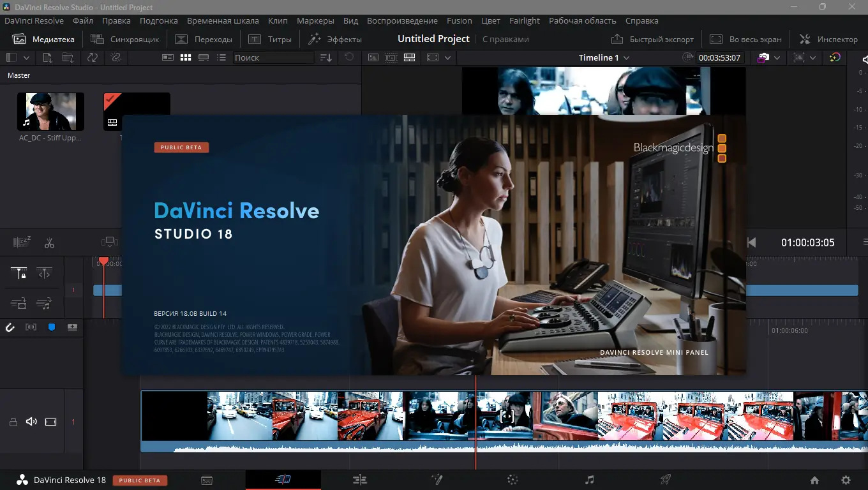Open the Fusion menu

click(460, 20)
